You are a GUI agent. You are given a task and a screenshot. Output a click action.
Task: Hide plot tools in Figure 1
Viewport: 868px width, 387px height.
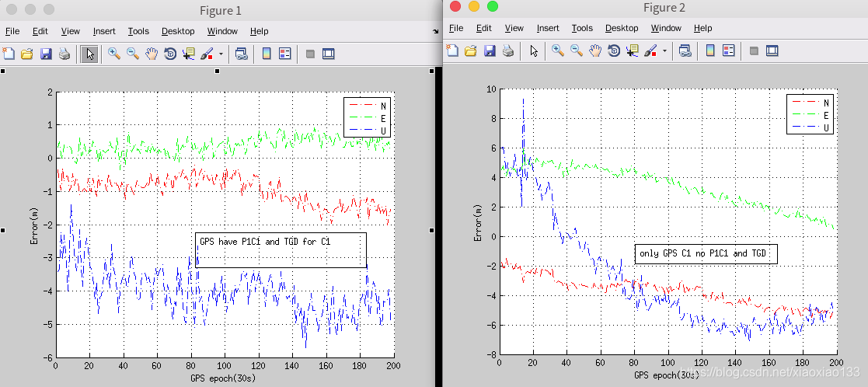(x=310, y=54)
